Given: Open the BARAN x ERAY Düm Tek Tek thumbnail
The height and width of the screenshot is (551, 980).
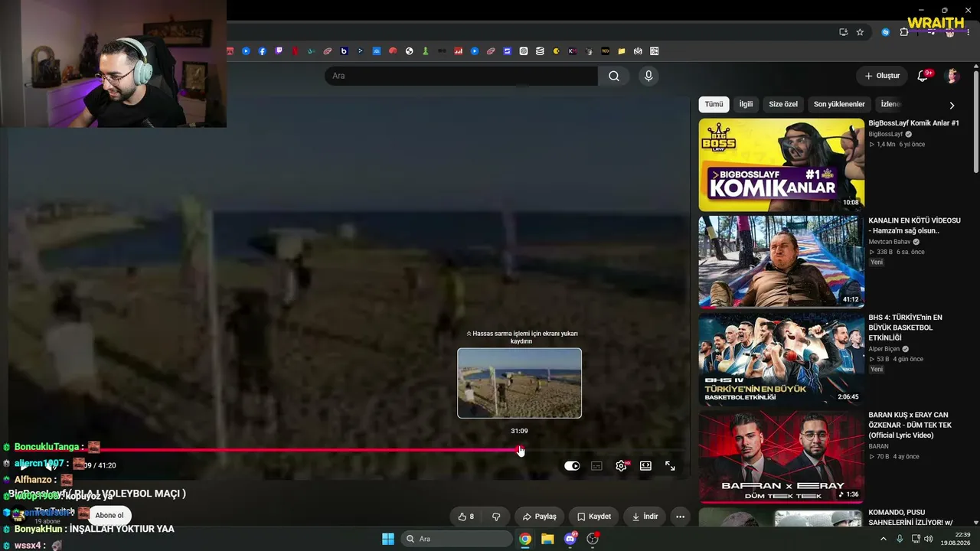Looking at the screenshot, I should tap(782, 456).
